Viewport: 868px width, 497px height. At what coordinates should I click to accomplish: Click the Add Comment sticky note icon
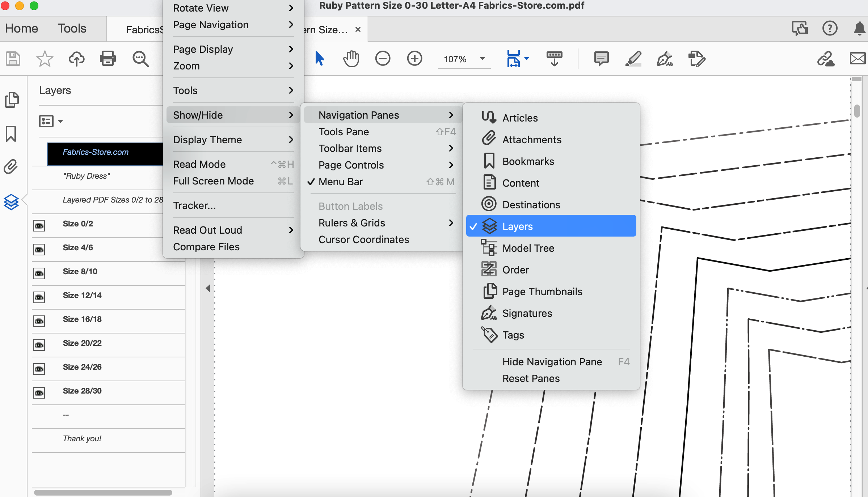coord(601,58)
